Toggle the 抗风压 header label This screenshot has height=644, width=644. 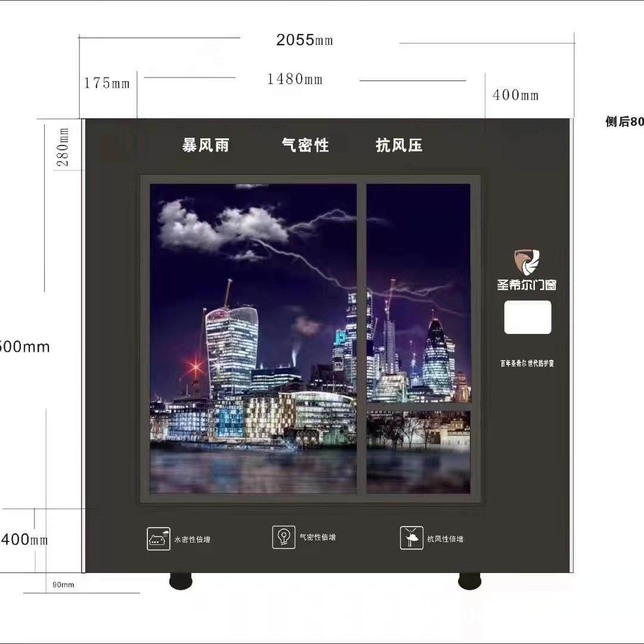pos(400,145)
